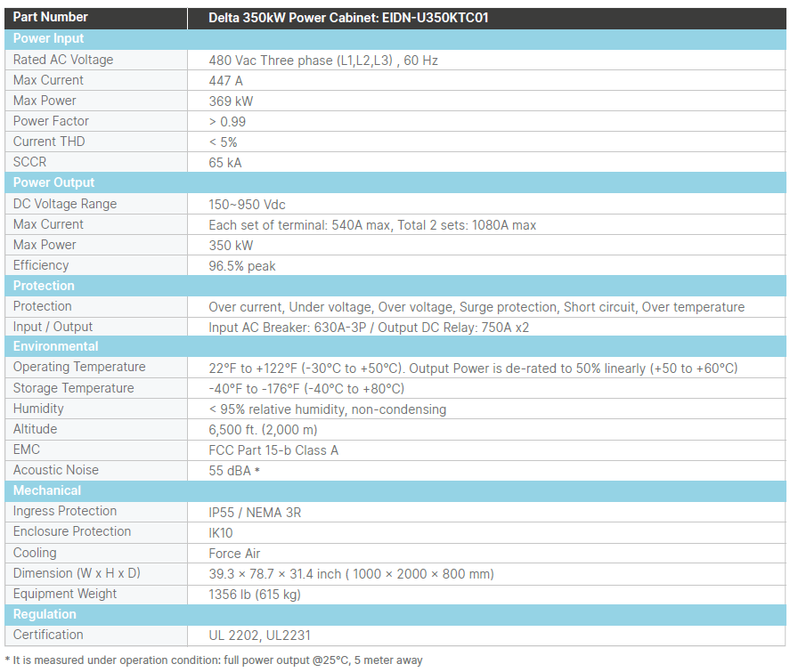Screen dimensions: 790x672
Task: Click the blue "Protection" section heading
Action: pos(44,286)
